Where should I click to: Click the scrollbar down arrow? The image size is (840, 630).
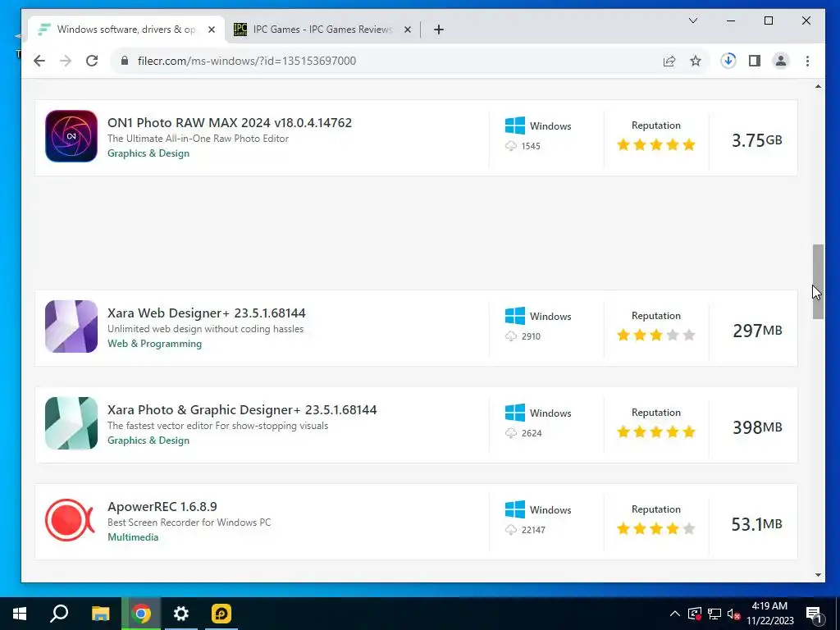(818, 575)
